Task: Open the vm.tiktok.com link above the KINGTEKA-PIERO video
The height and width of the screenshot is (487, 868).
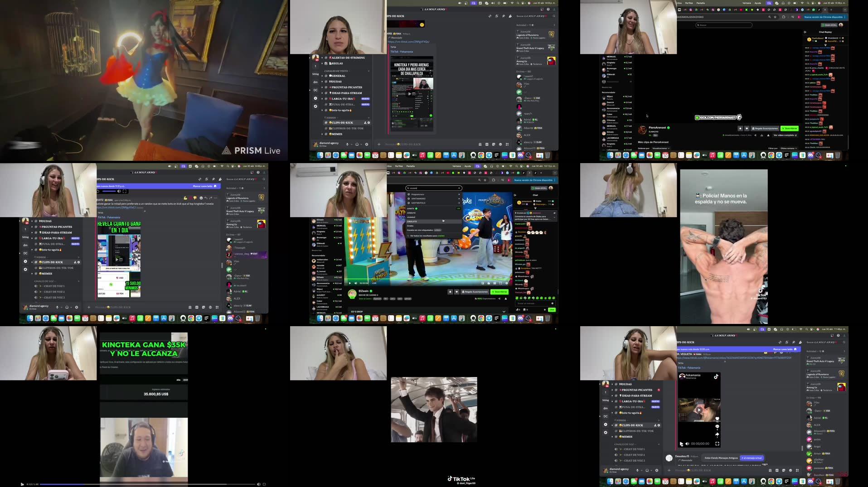Action: coord(408,42)
